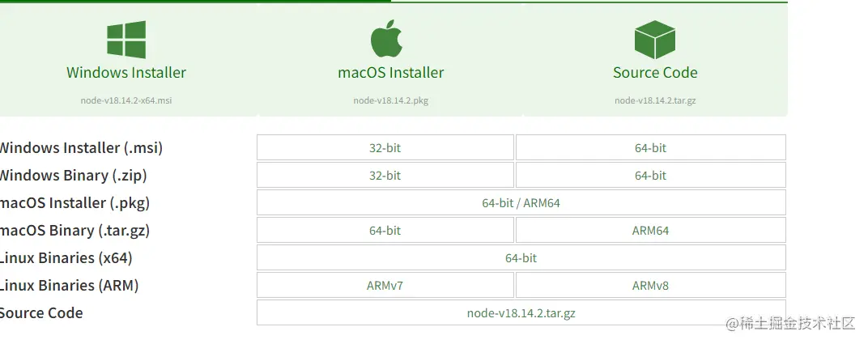The width and height of the screenshot is (868, 344).
Task: Select 32-bit Windows Installer (.msi)
Action: point(385,148)
